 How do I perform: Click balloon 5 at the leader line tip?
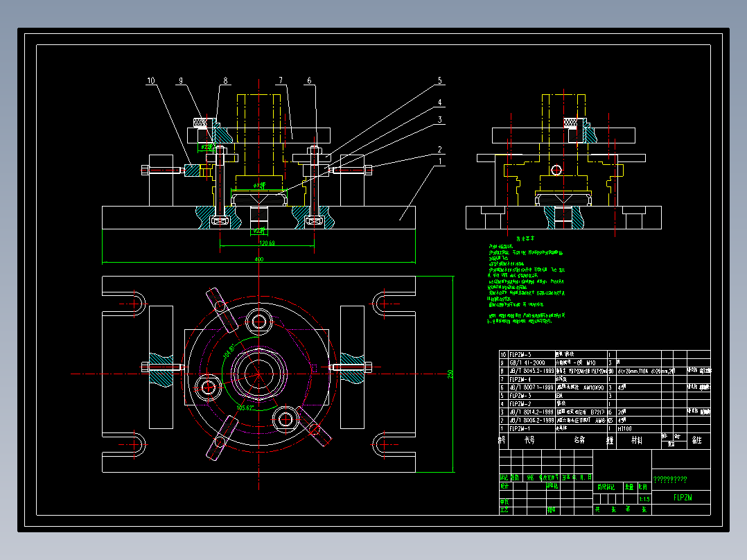tap(440, 80)
